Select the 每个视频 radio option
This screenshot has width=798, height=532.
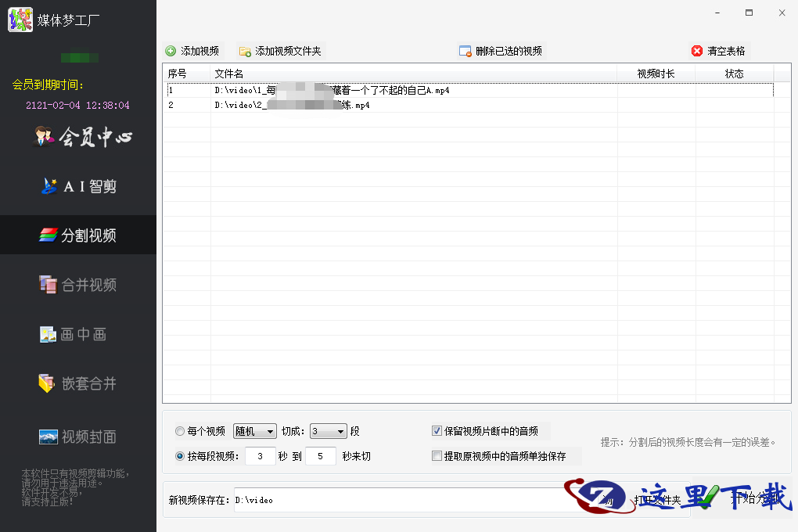click(x=181, y=431)
